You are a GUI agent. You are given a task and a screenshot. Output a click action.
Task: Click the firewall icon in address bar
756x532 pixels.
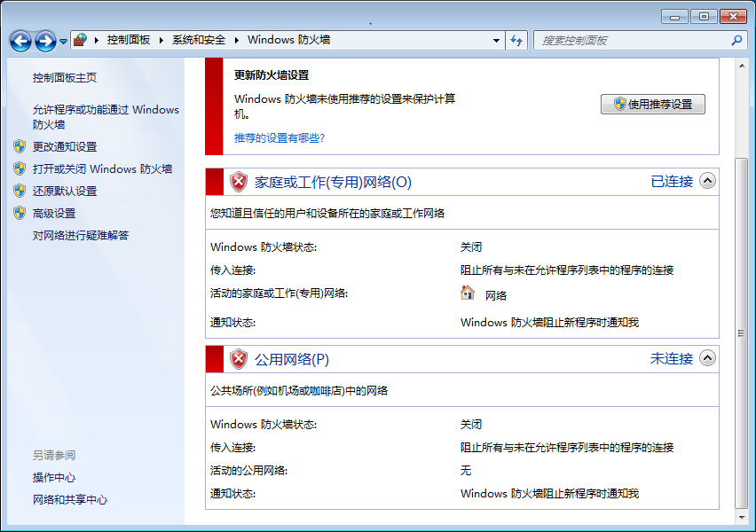point(81,40)
